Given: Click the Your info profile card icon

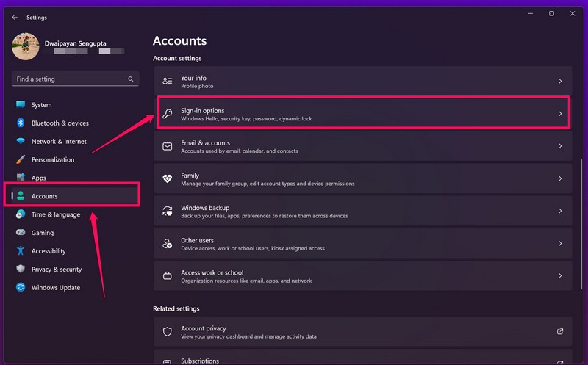Looking at the screenshot, I should point(168,82).
